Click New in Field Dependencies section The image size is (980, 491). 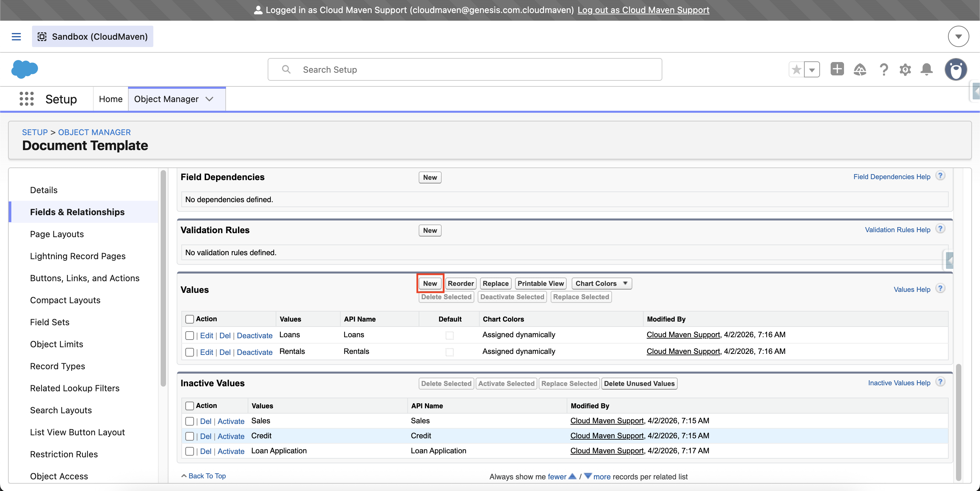[430, 177]
